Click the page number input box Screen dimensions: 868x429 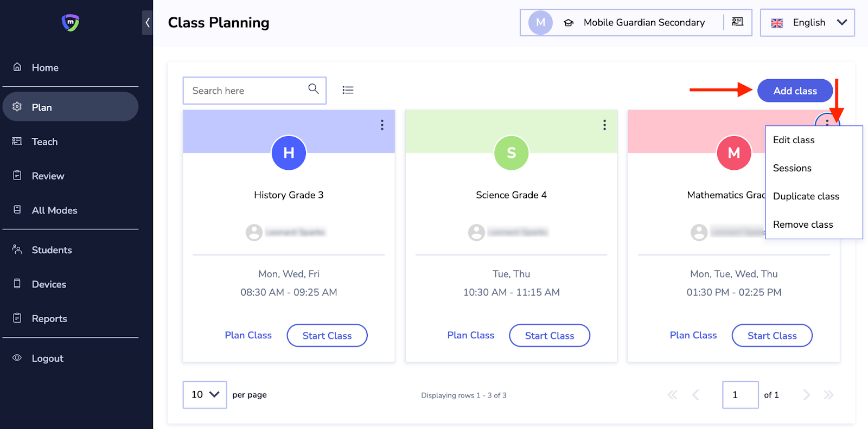(x=740, y=395)
